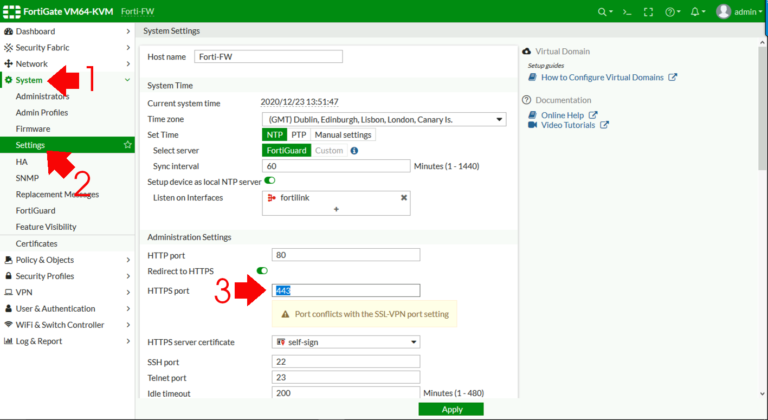Click the Apply button

(x=451, y=409)
